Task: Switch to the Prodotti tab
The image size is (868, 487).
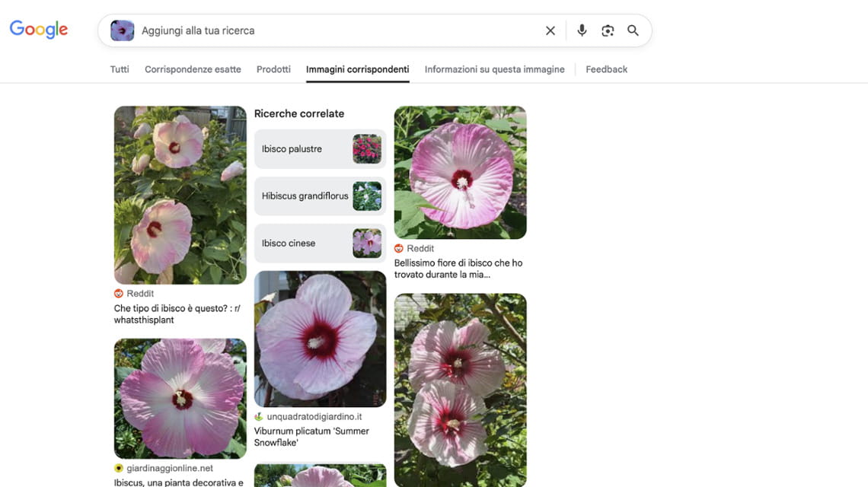Action: (273, 68)
